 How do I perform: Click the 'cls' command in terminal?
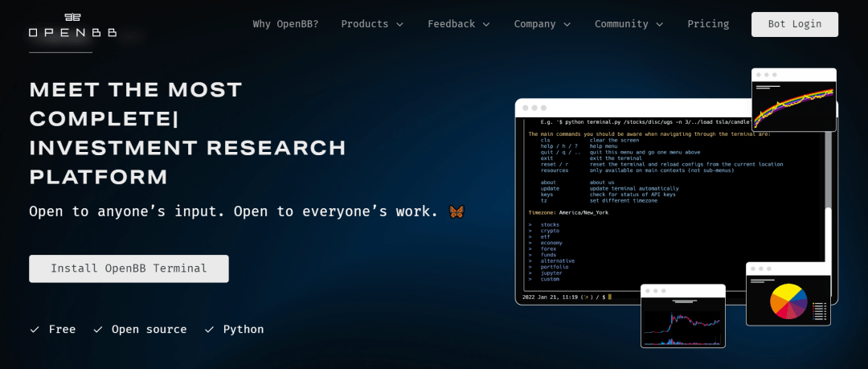(x=545, y=140)
